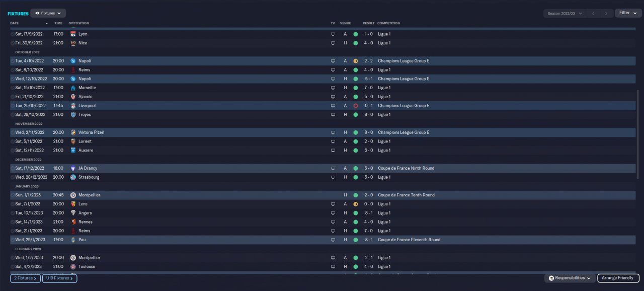Click Napoli badge in 4/10/2022 row
The image size is (644, 291).
coord(73,61)
